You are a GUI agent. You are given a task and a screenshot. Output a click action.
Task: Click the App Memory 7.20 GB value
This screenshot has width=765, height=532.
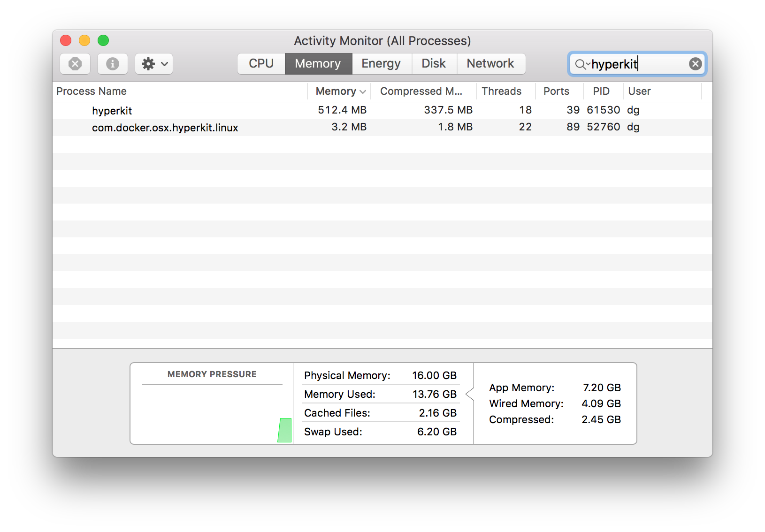tap(602, 388)
